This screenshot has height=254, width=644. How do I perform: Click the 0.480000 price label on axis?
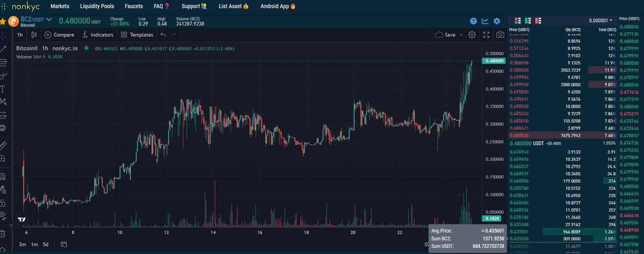pyautogui.click(x=493, y=61)
